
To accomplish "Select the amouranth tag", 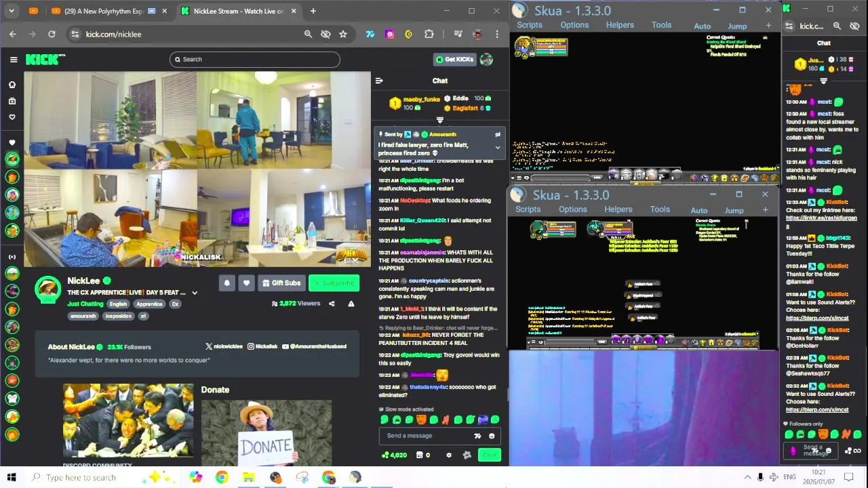I will click(x=83, y=316).
